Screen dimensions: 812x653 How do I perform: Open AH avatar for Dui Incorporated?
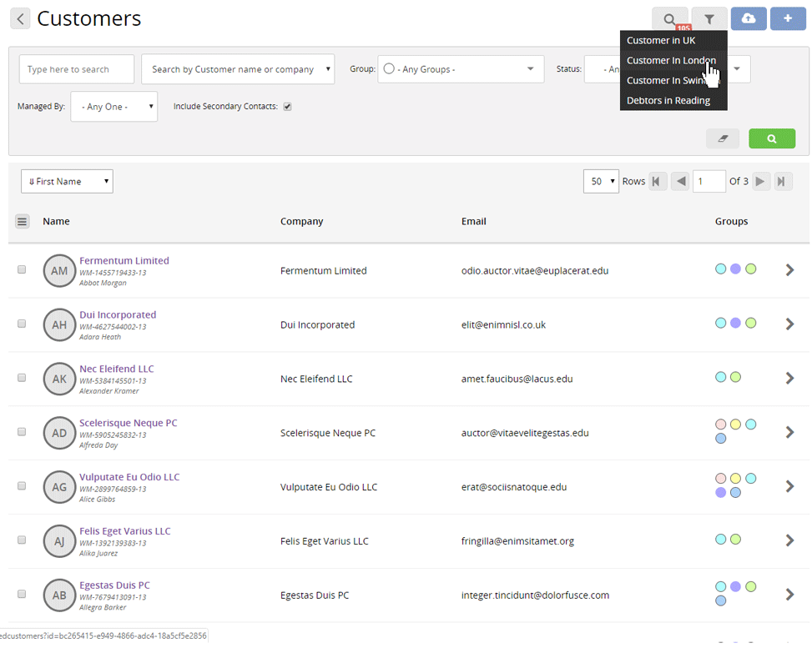click(x=59, y=325)
